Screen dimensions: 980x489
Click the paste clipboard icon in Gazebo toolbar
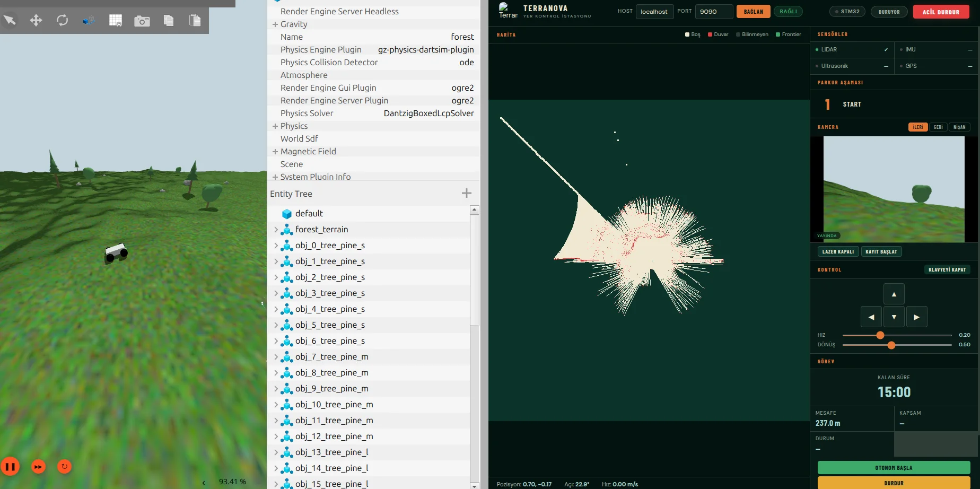coord(195,21)
